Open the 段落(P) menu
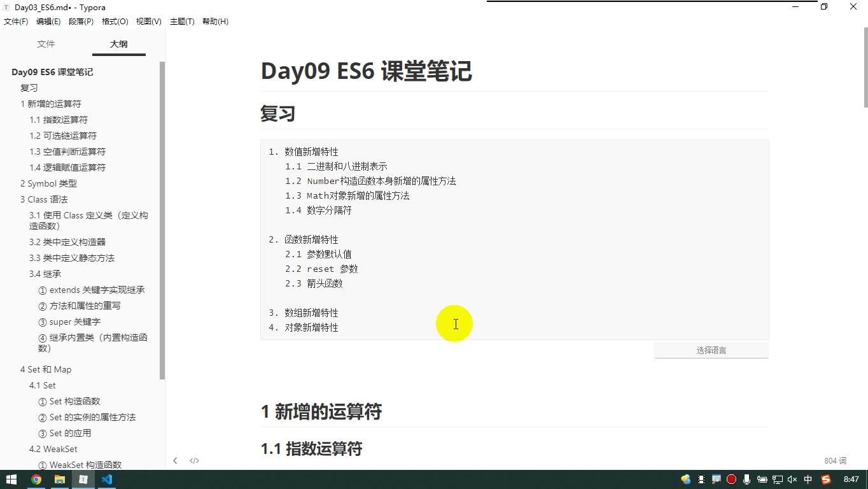Screen dimensions: 868x489 (81, 22)
